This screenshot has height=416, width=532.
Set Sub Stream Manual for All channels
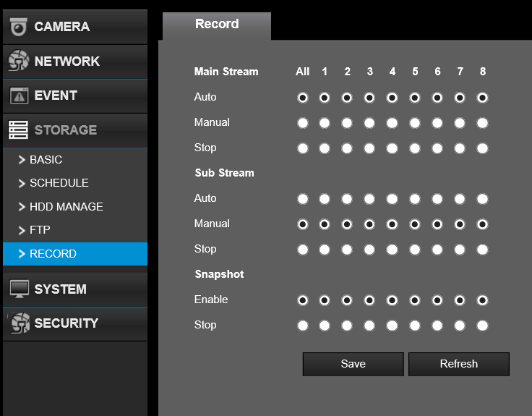303,224
